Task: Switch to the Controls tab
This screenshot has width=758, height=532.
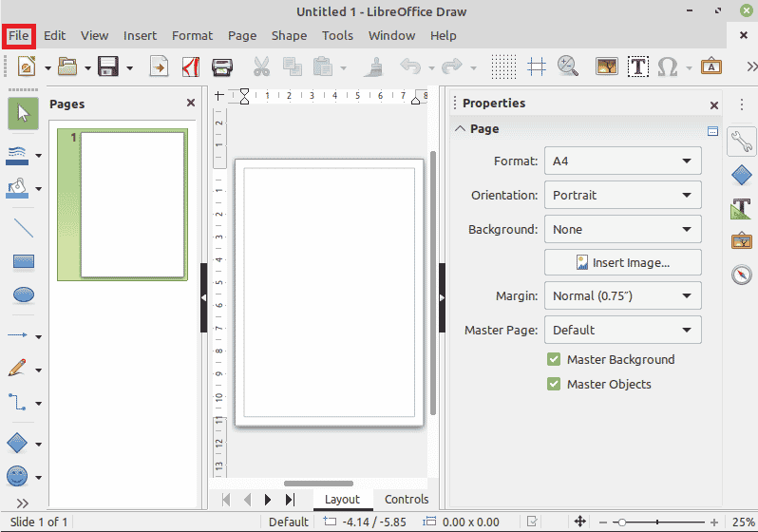Action: 407,499
